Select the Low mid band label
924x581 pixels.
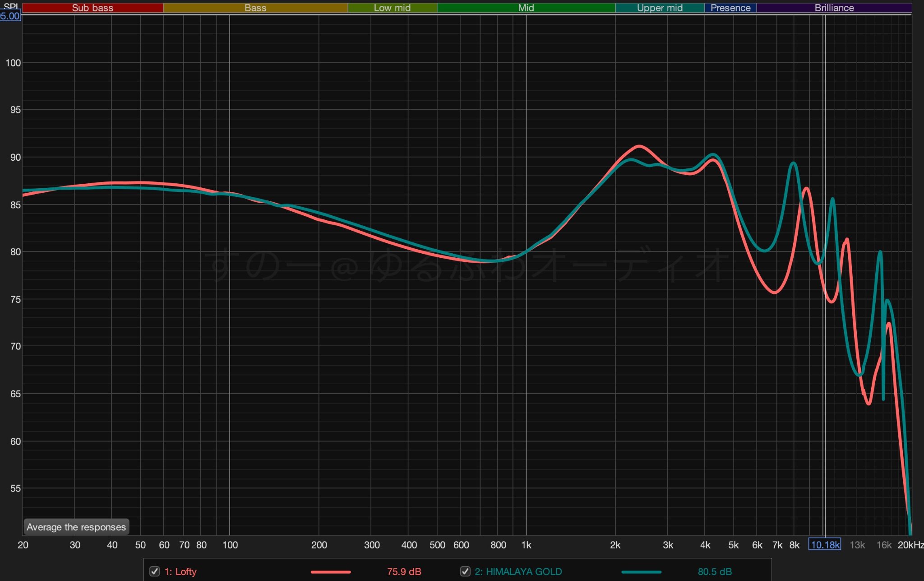tap(392, 8)
